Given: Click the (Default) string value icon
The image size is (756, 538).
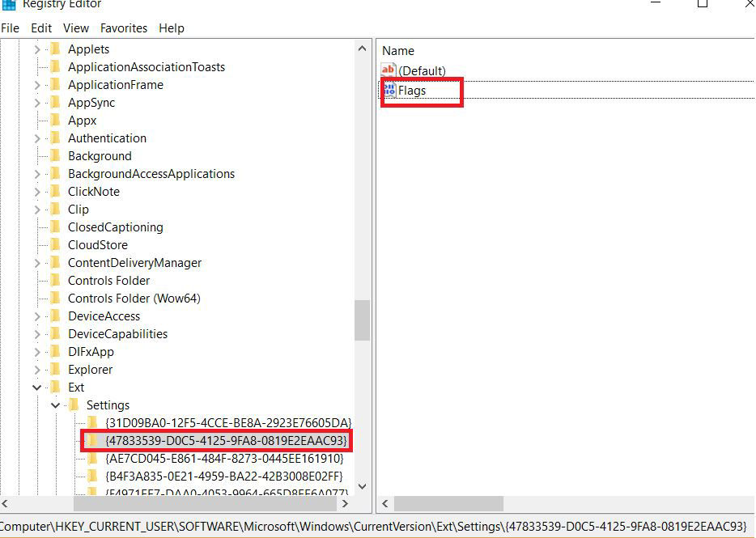Looking at the screenshot, I should click(x=389, y=70).
